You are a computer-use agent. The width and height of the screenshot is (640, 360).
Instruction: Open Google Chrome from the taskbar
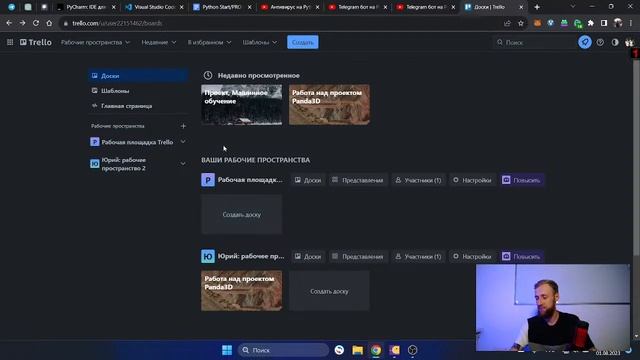pyautogui.click(x=376, y=350)
